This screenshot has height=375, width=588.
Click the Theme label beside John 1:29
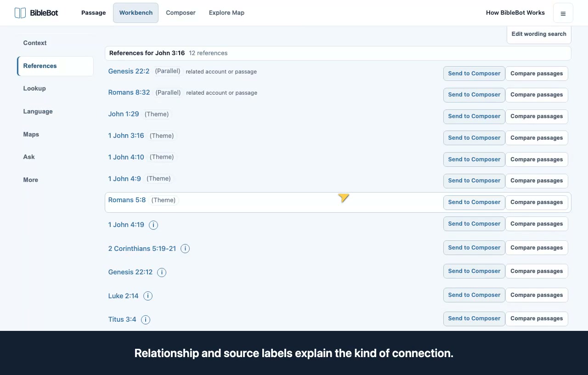point(157,114)
